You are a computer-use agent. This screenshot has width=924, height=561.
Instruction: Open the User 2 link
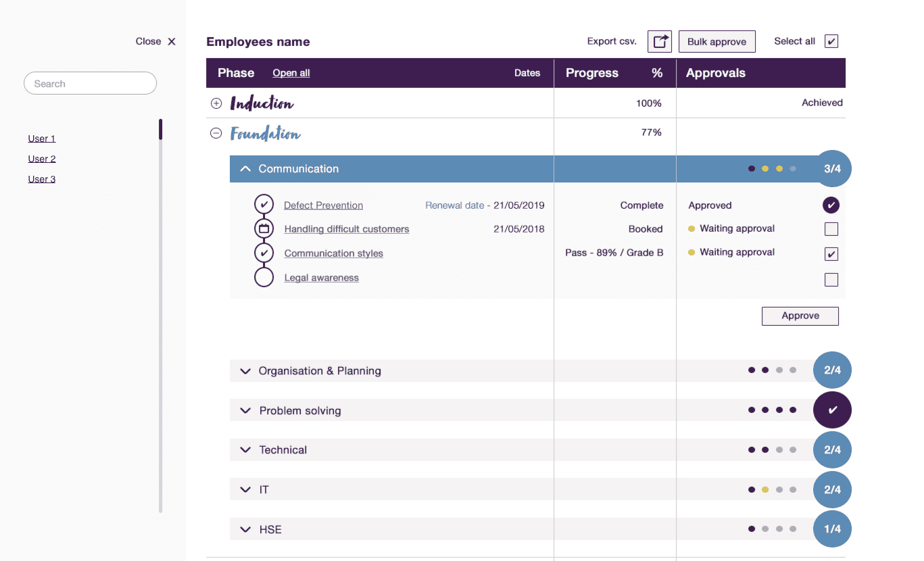(42, 159)
